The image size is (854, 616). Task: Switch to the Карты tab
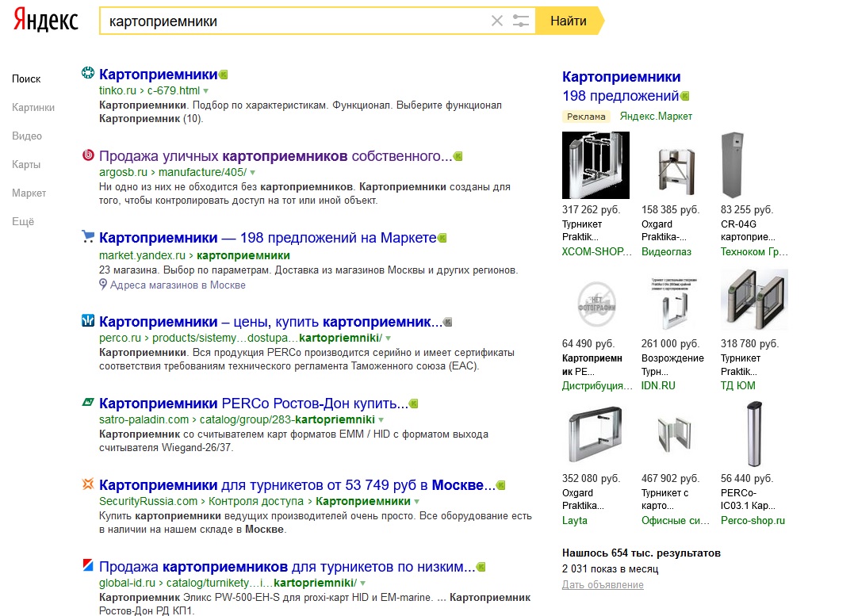[x=26, y=164]
